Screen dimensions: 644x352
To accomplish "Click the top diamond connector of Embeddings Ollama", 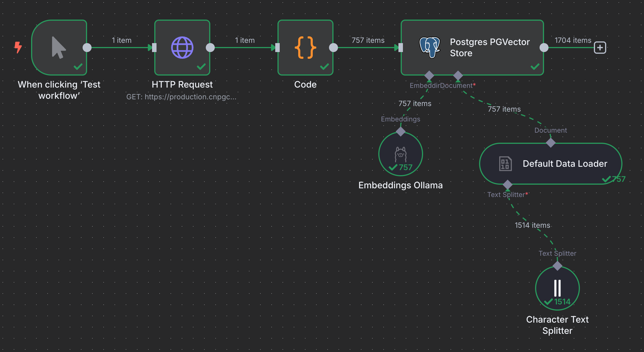I will point(401,132).
